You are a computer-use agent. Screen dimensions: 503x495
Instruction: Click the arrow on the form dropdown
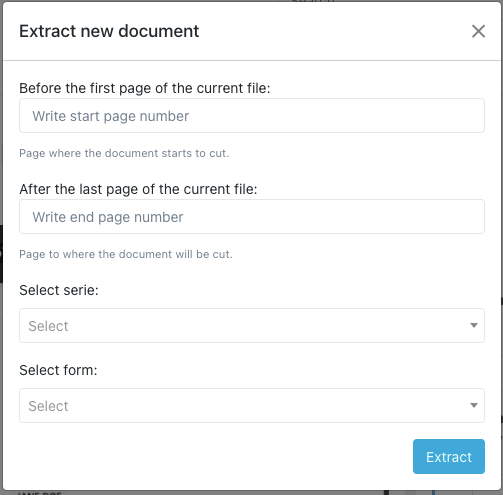click(x=474, y=405)
